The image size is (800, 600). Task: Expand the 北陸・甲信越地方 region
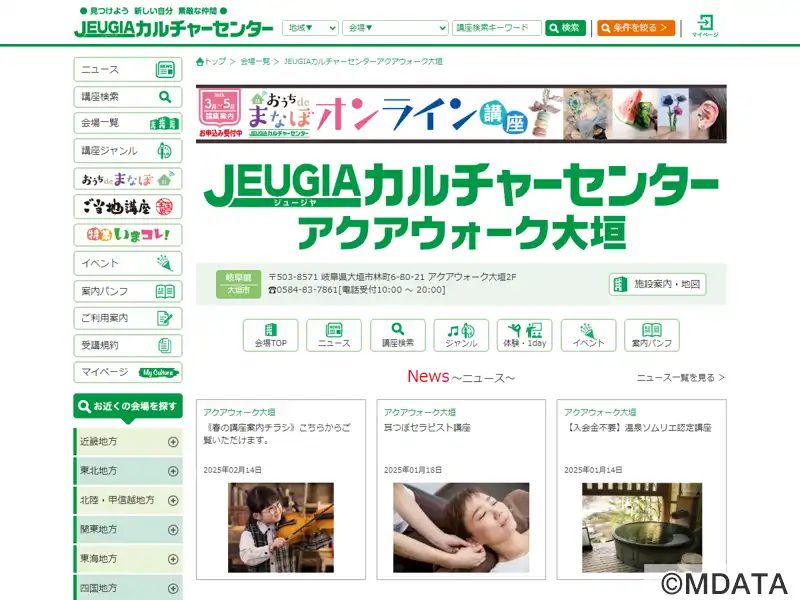pyautogui.click(x=128, y=501)
